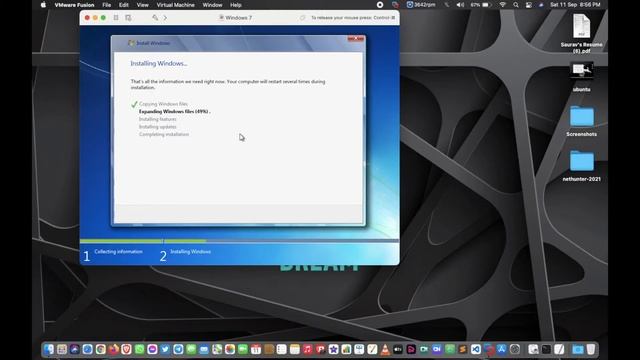The width and height of the screenshot is (640, 360).
Task: Open the View menu
Action: coord(142,5)
